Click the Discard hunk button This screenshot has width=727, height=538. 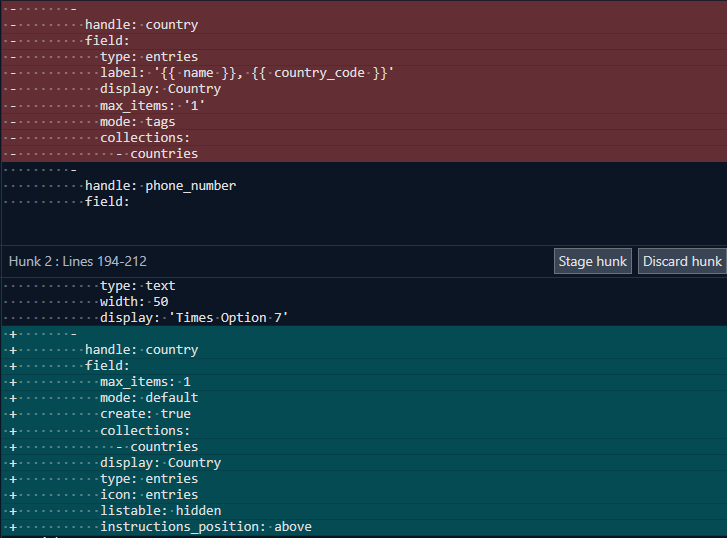[682, 261]
